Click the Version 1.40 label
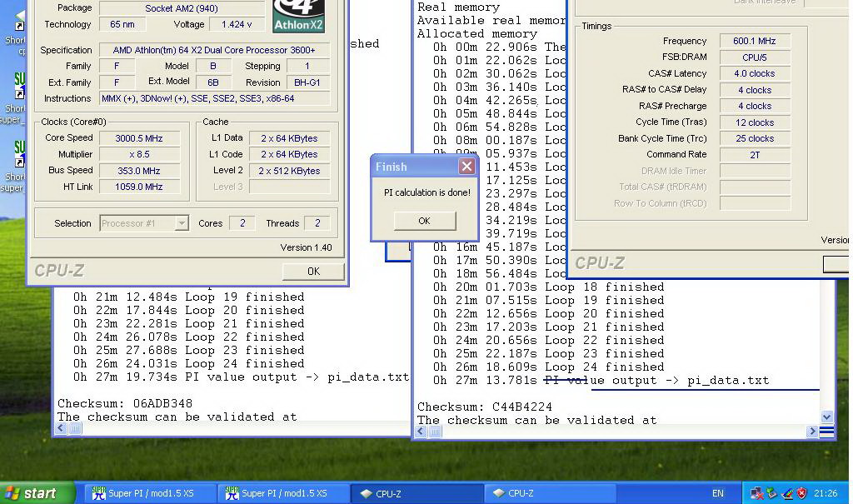The width and height of the screenshot is (853, 504). click(x=306, y=247)
